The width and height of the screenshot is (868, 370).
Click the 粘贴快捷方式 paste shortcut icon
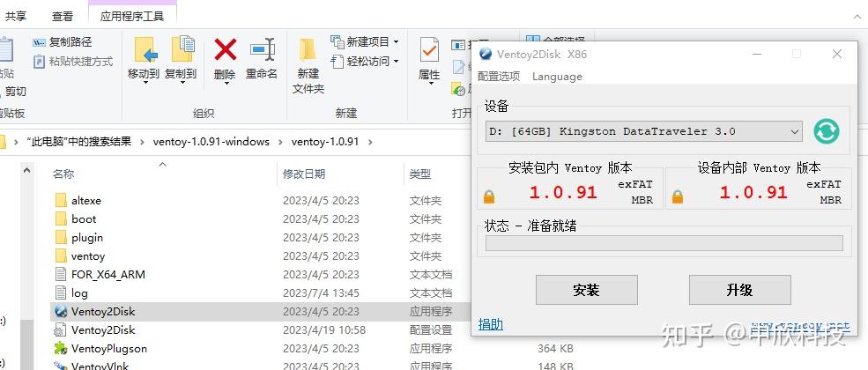click(39, 62)
